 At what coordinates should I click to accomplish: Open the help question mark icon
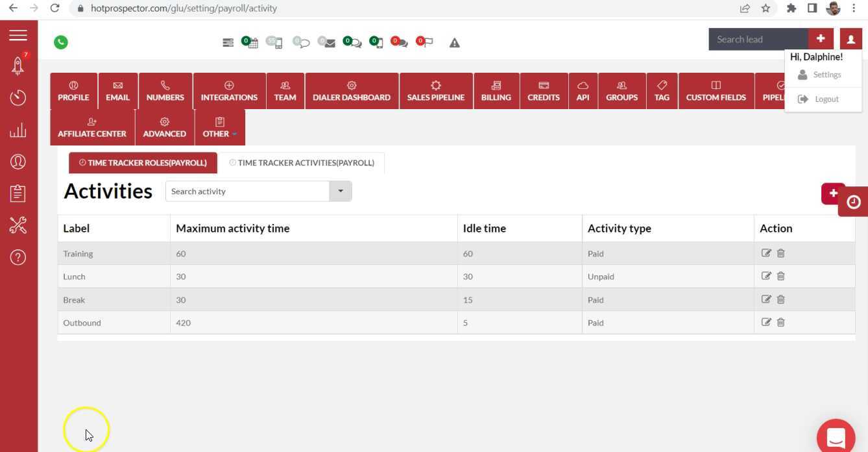pyautogui.click(x=18, y=258)
